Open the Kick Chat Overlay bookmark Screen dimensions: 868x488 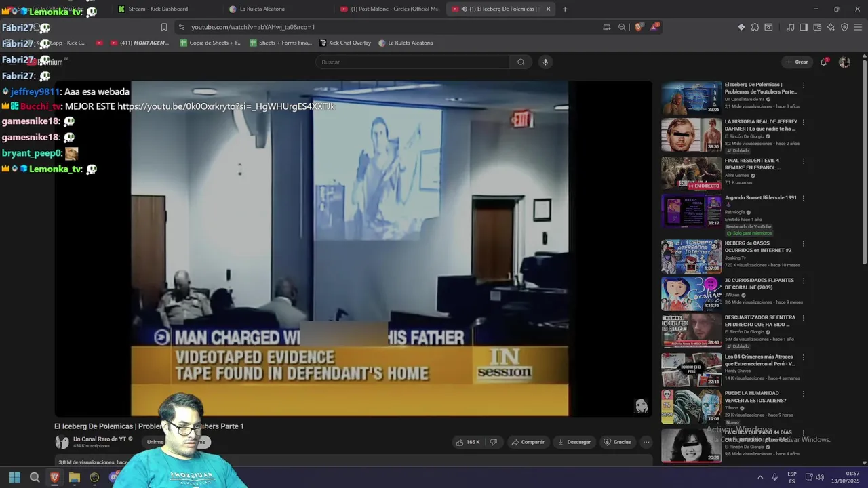[345, 43]
